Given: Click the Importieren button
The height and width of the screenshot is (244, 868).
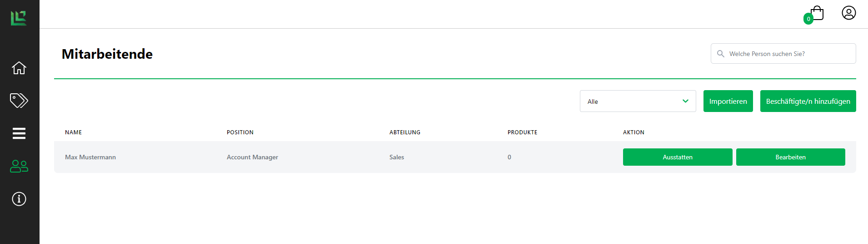Looking at the screenshot, I should pos(728,101).
